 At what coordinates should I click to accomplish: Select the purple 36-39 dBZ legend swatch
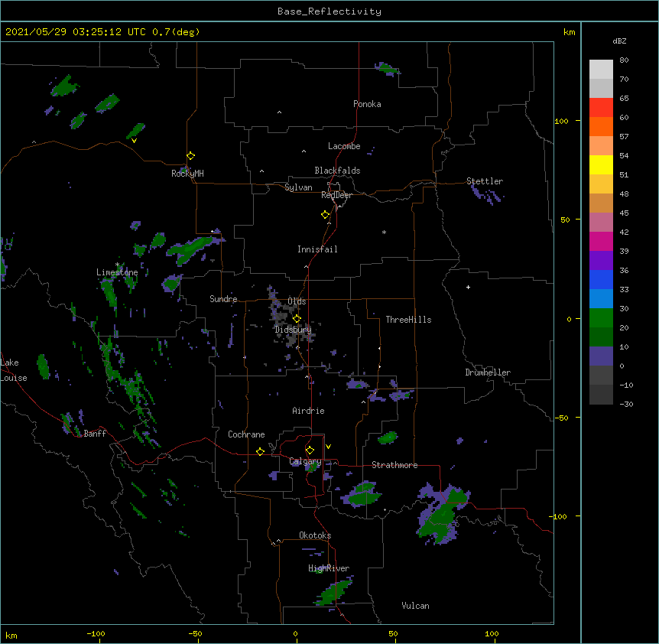(x=601, y=261)
